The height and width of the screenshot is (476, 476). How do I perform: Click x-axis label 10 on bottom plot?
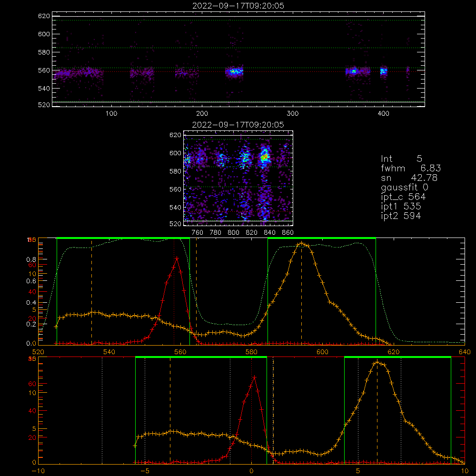465,471
